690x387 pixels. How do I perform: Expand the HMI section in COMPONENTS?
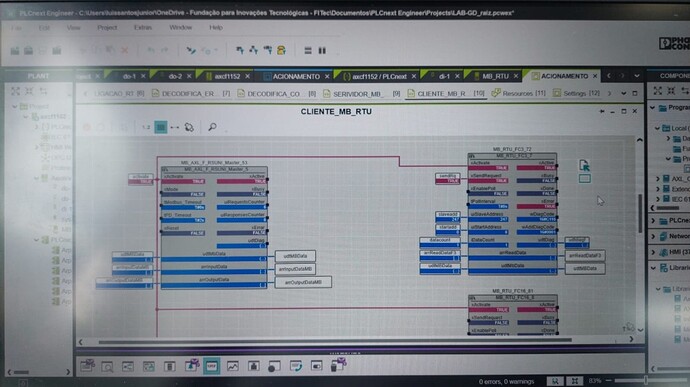(x=653, y=252)
